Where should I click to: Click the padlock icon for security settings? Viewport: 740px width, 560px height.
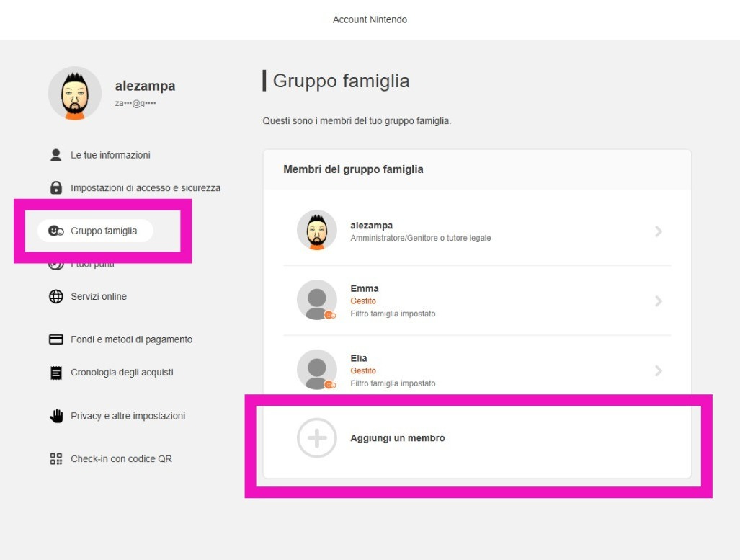tap(55, 187)
